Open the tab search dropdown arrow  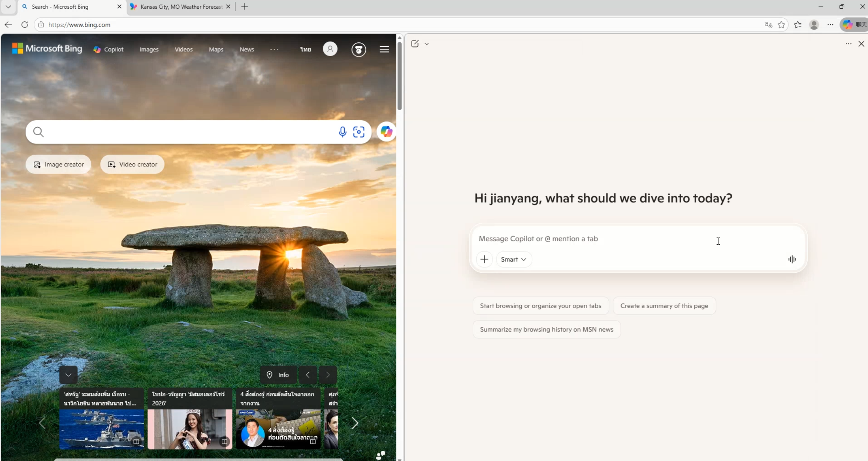(x=8, y=7)
